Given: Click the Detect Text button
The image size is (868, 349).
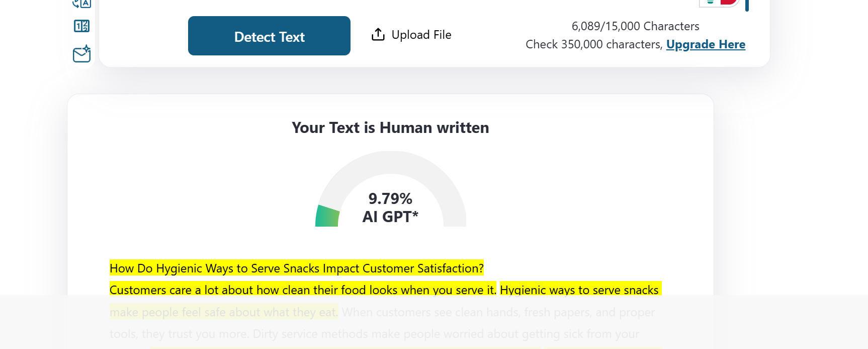Looking at the screenshot, I should pyautogui.click(x=269, y=36).
